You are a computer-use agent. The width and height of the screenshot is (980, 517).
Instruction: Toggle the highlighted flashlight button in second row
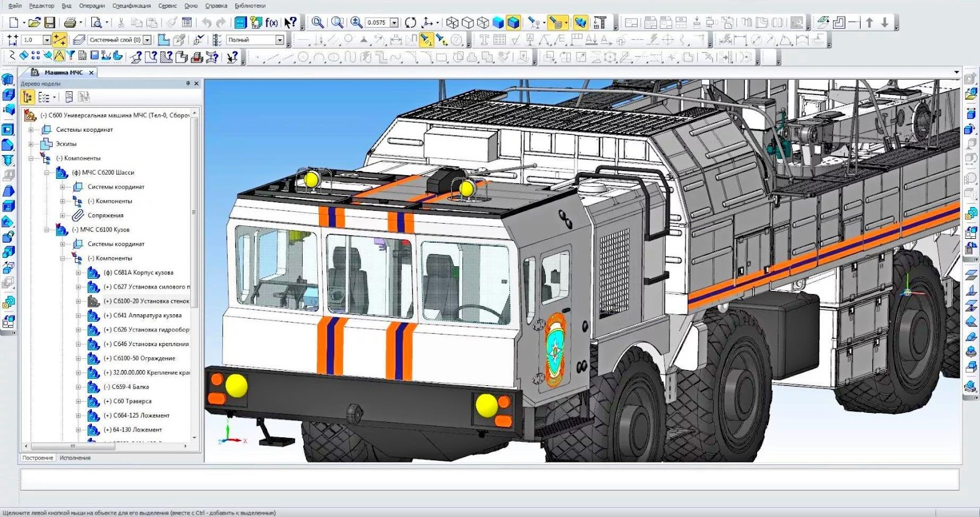coord(426,40)
